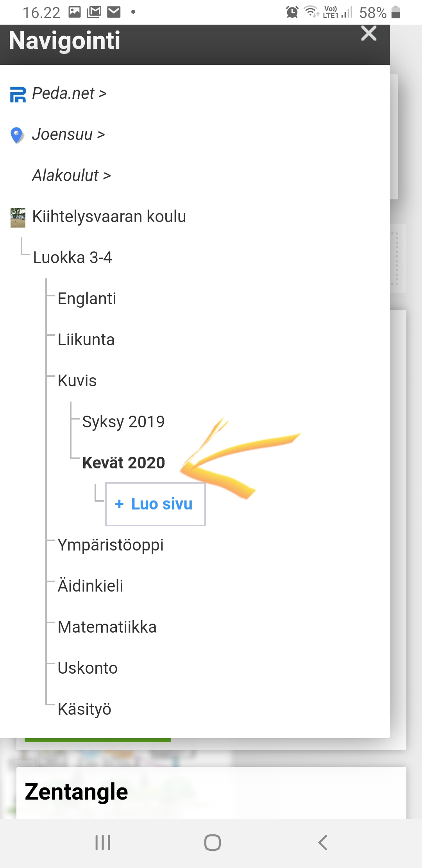This screenshot has height=868, width=422.
Task: Select Luokka 3-4 in navigation tree
Action: 73,258
